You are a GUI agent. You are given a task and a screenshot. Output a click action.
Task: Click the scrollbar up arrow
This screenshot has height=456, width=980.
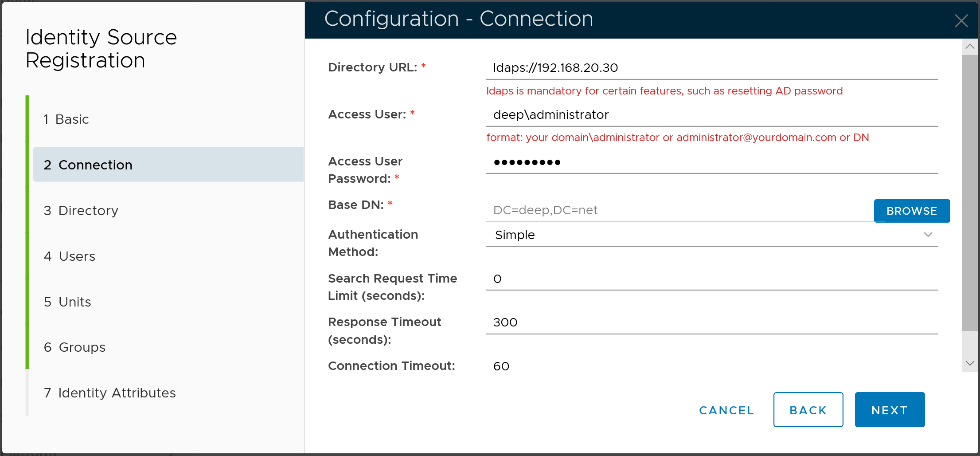click(x=970, y=47)
